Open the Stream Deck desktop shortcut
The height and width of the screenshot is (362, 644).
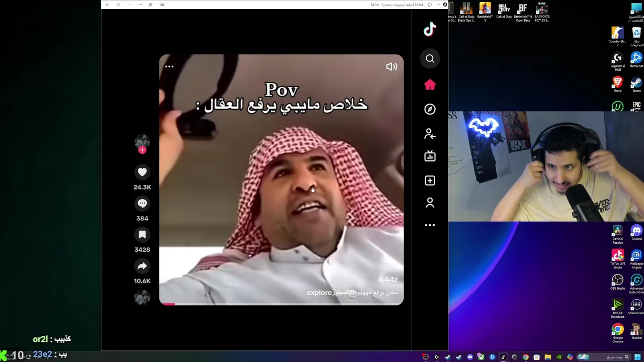pos(636,307)
